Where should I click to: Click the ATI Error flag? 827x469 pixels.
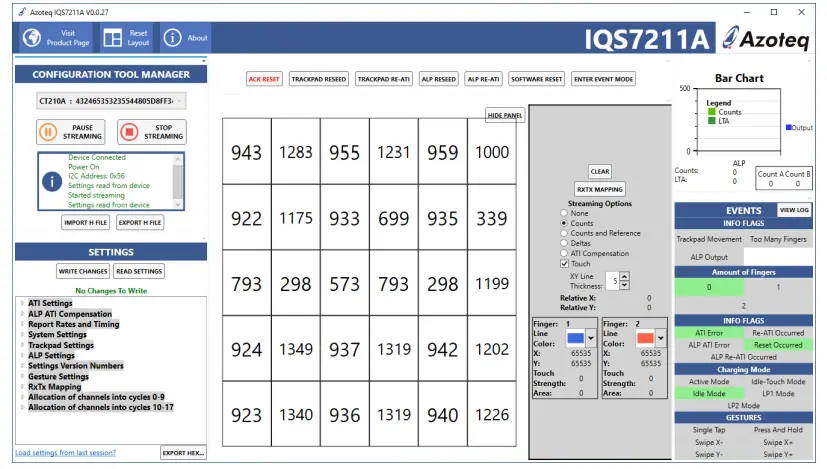click(x=709, y=333)
